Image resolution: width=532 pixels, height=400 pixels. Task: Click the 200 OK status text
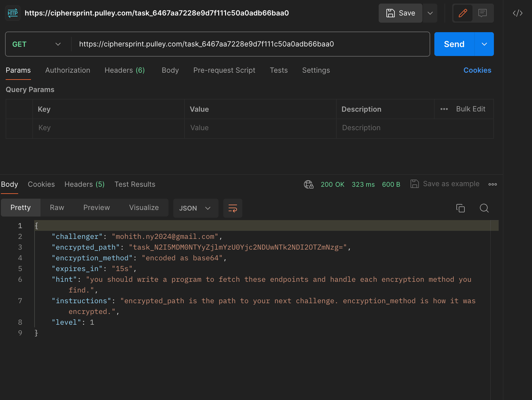pyautogui.click(x=333, y=184)
